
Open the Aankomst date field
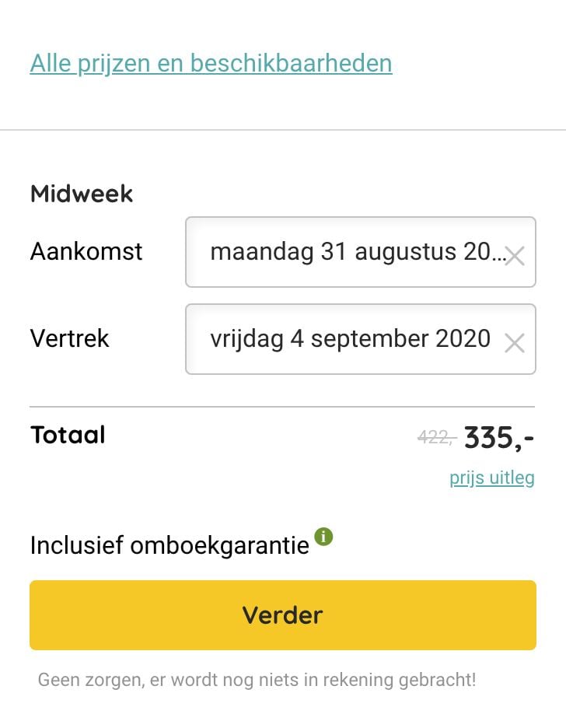coord(361,252)
